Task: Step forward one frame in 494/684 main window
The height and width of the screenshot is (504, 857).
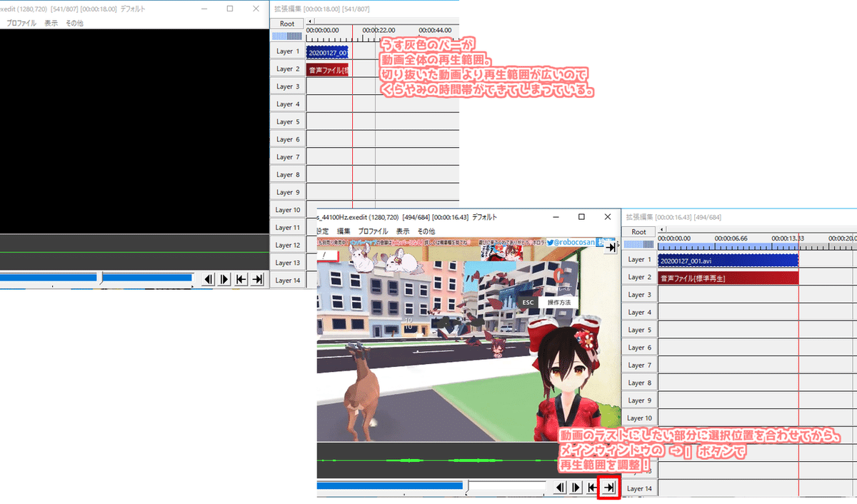Action: pos(577,487)
